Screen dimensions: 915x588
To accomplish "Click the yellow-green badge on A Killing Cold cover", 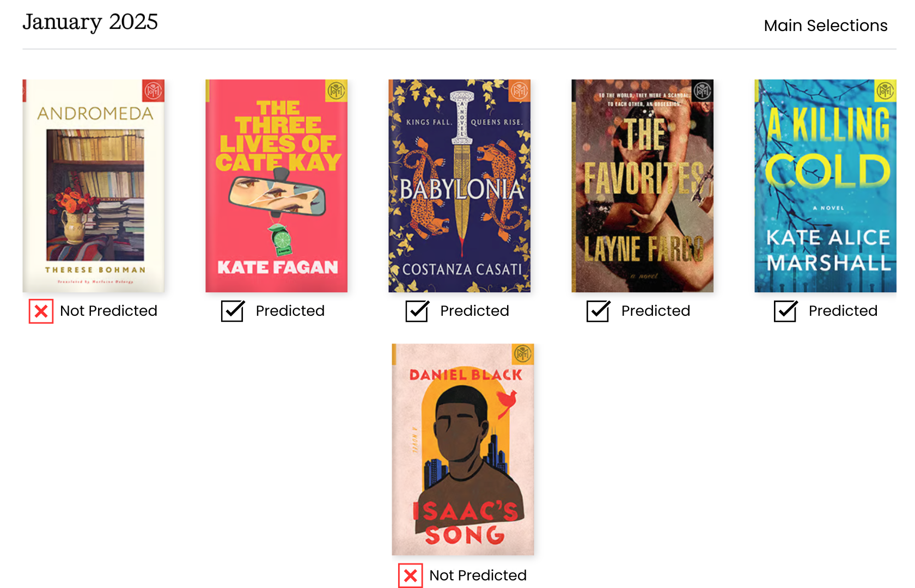I will pyautogui.click(x=885, y=90).
